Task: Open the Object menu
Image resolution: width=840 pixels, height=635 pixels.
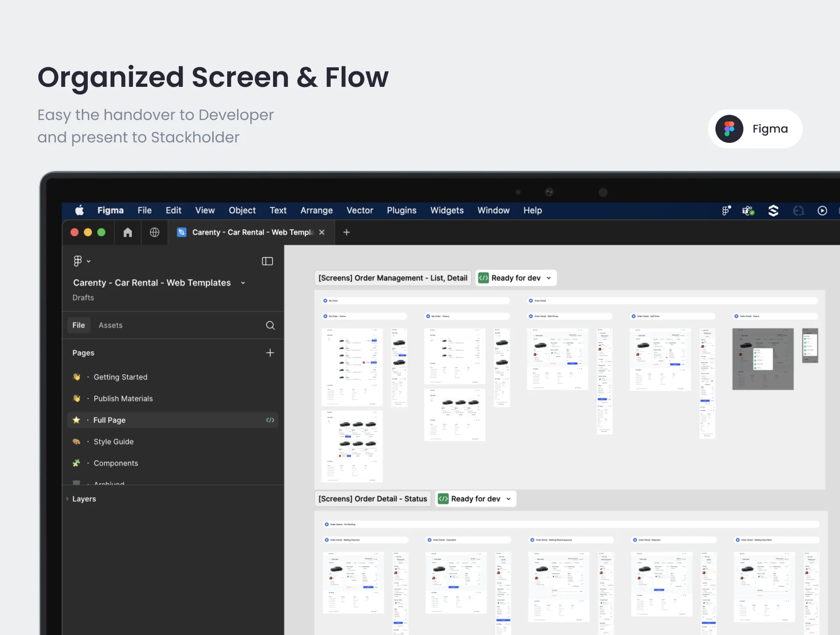Action: 242,211
